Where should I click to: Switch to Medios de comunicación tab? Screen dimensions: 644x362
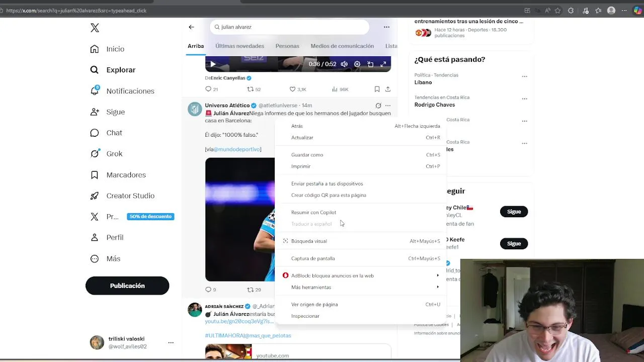click(x=342, y=46)
